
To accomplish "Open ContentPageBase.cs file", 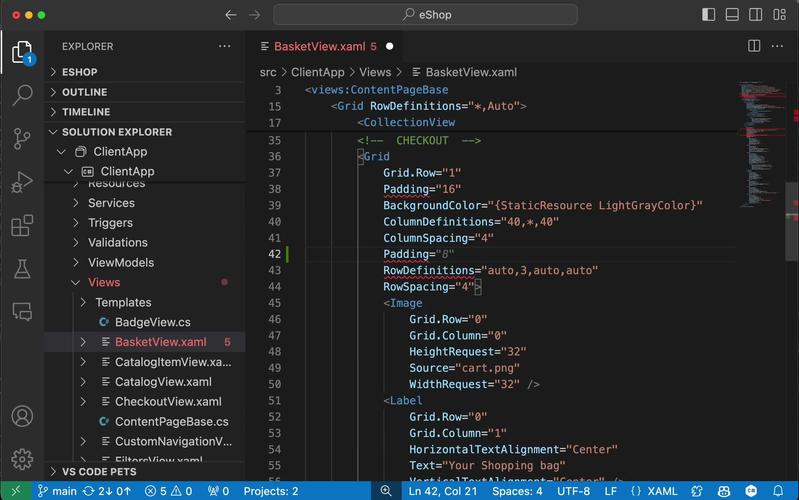I will click(145, 422).
